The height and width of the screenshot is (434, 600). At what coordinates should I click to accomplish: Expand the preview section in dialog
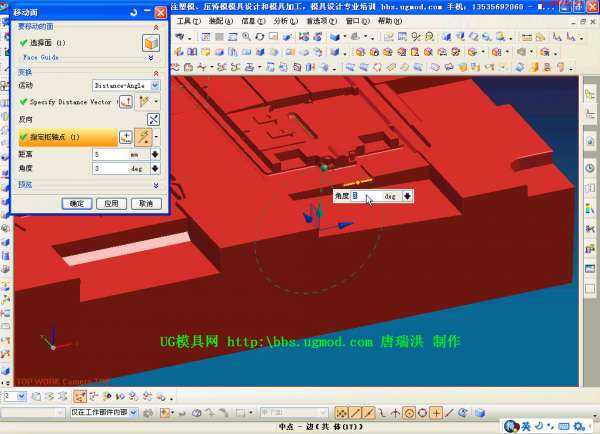pyautogui.click(x=155, y=185)
